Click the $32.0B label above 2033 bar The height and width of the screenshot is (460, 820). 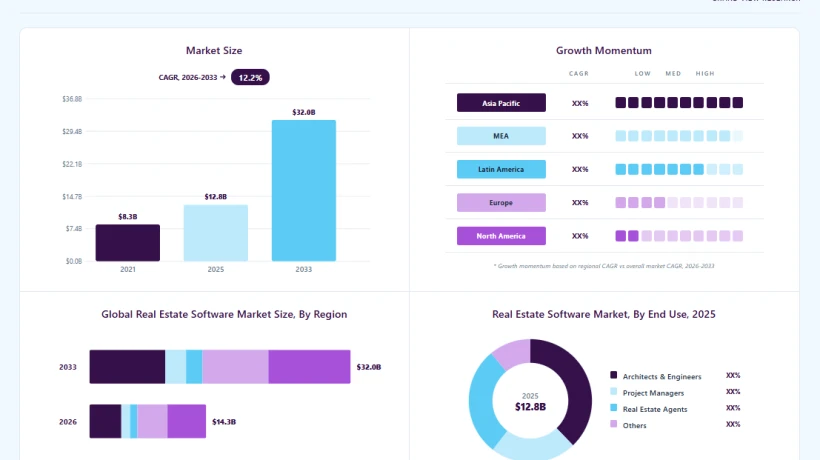coord(304,112)
